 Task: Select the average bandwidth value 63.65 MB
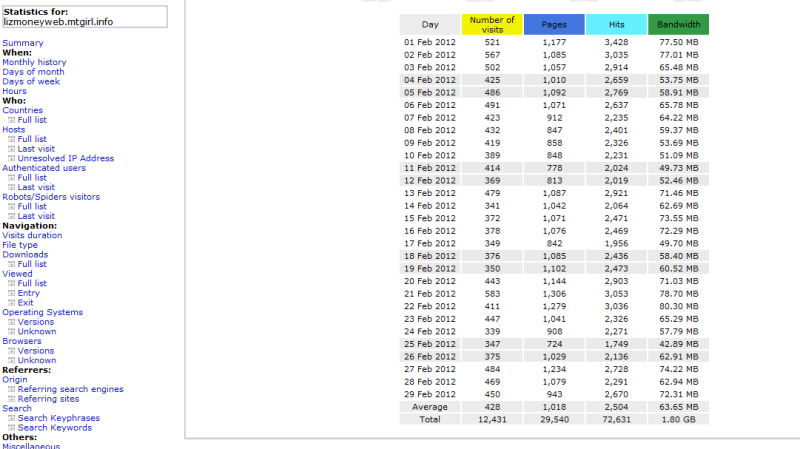pos(679,407)
